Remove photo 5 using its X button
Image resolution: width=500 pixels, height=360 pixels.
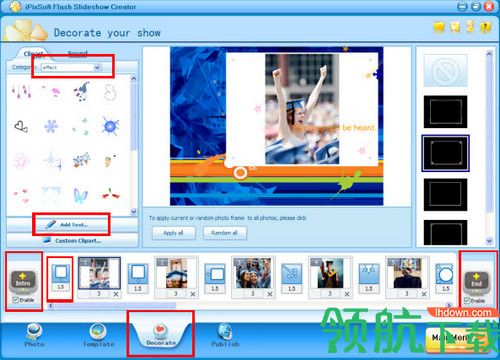[424, 294]
